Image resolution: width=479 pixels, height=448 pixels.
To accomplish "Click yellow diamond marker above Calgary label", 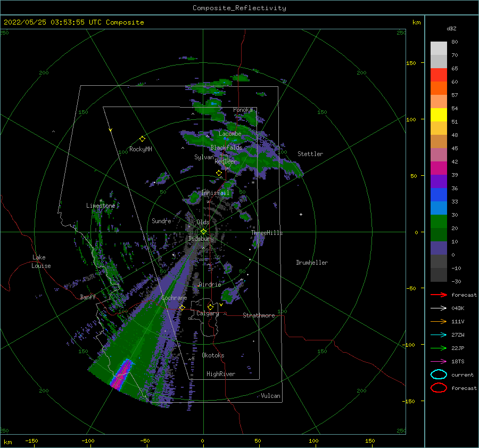I will (210, 307).
